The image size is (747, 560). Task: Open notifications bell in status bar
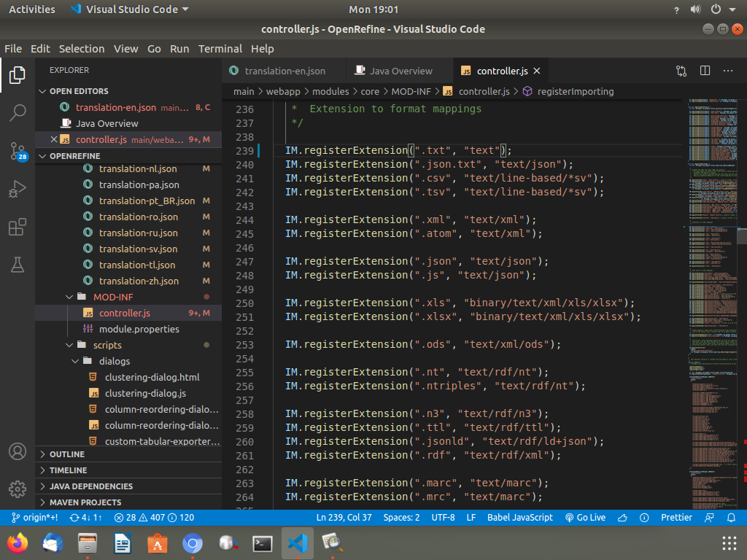pos(731,518)
